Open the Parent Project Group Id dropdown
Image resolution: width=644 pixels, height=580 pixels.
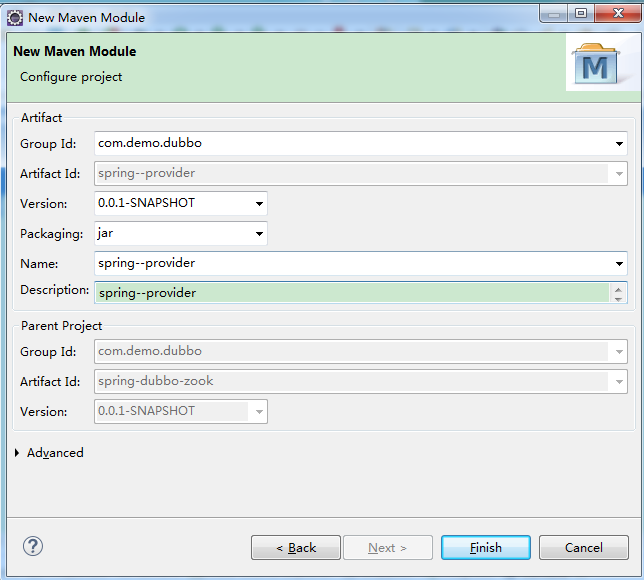click(x=619, y=352)
